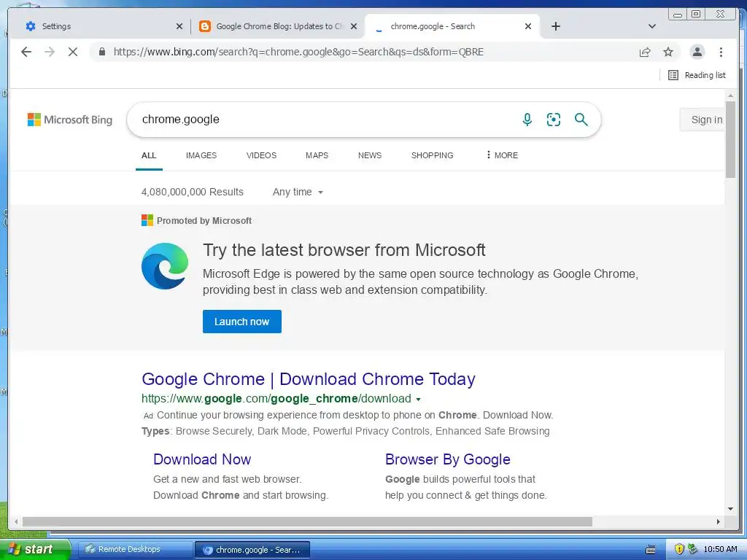Screen dimensions: 747x560
Task: Switch to VIDEOS results
Action: click(x=261, y=156)
